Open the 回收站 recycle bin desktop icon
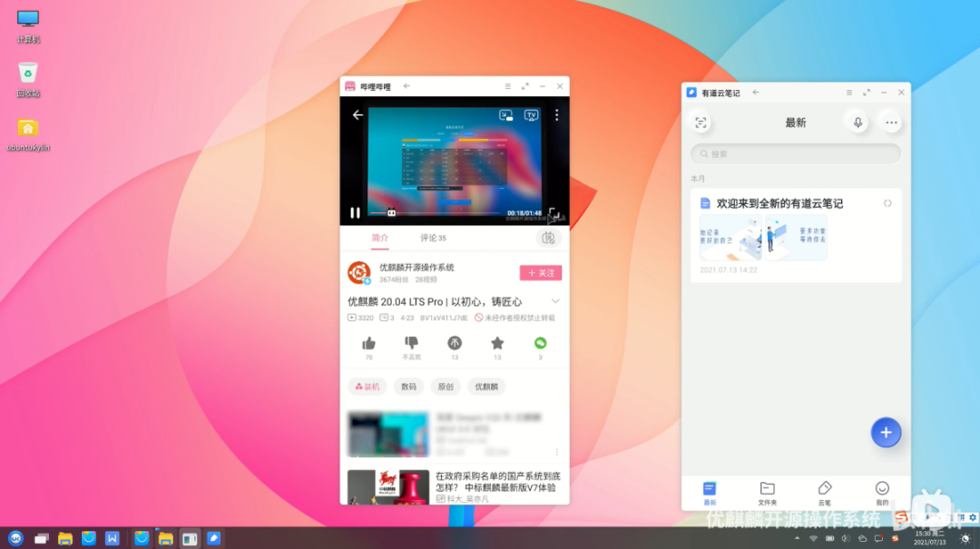 pyautogui.click(x=28, y=80)
